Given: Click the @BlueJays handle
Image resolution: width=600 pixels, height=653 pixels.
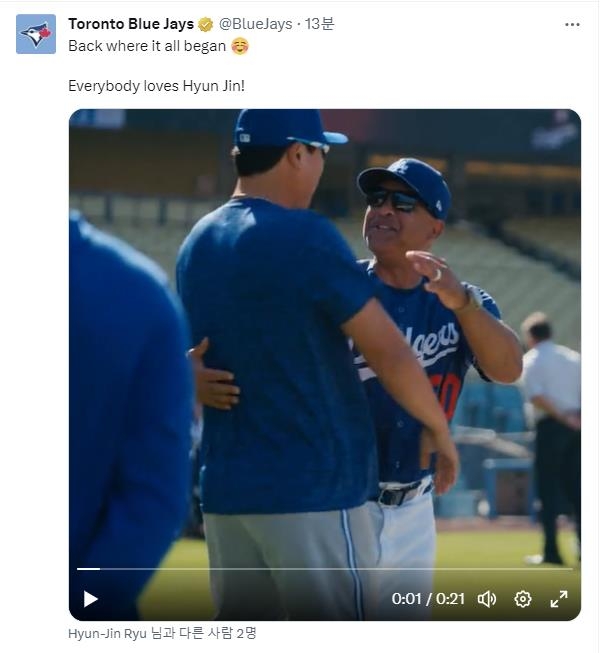Looking at the screenshot, I should (258, 24).
